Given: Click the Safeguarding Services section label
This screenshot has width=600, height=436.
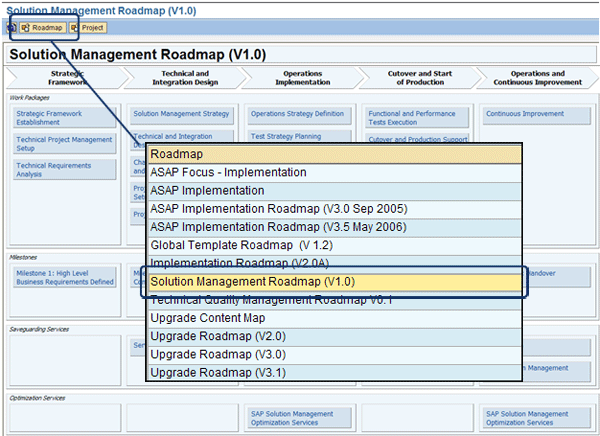Looking at the screenshot, I should coord(39,329).
